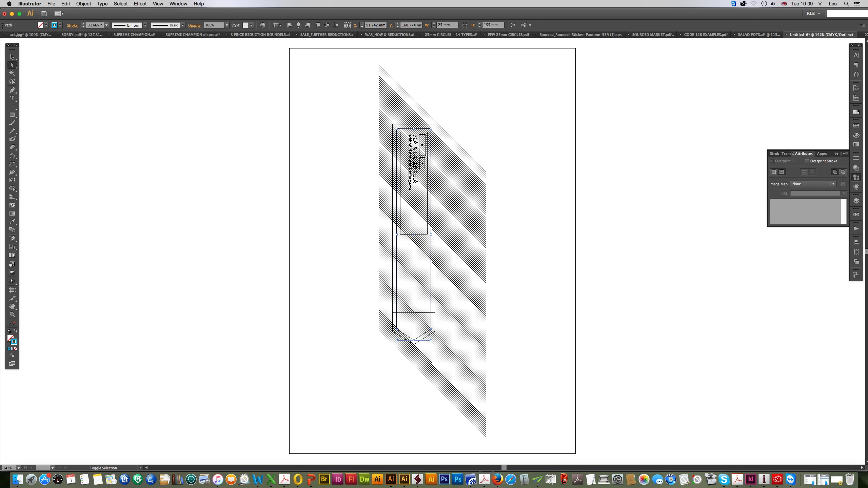Image resolution: width=868 pixels, height=488 pixels.
Task: Open the Links panel icon
Action: click(x=856, y=215)
